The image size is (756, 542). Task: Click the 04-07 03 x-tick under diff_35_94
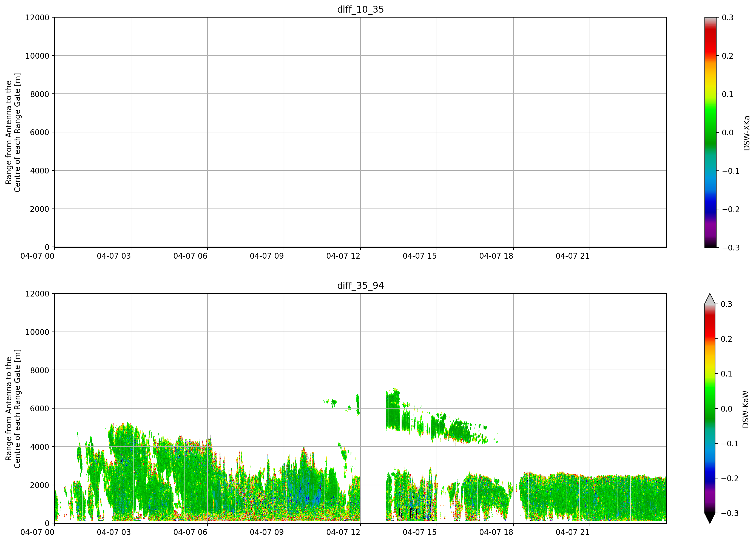[x=114, y=532]
